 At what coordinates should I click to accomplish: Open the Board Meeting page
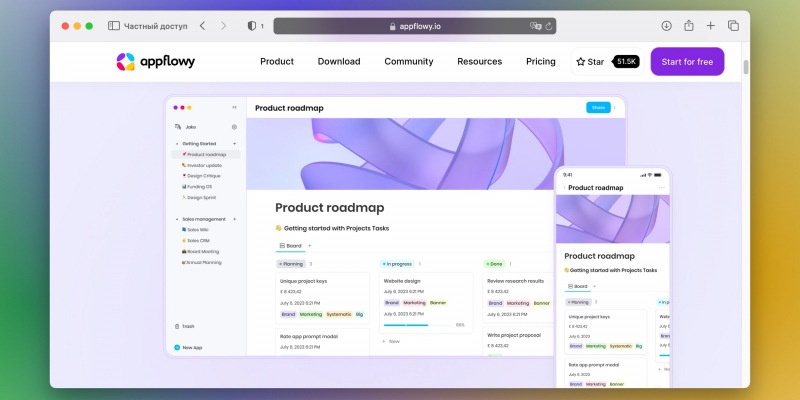(x=200, y=252)
